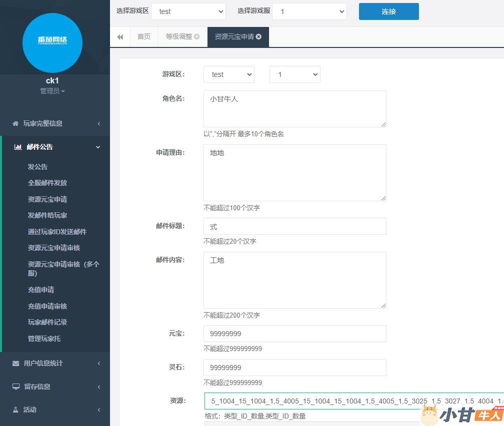Switch to the 首页 tab
The height and width of the screenshot is (426, 504).
pos(144,37)
